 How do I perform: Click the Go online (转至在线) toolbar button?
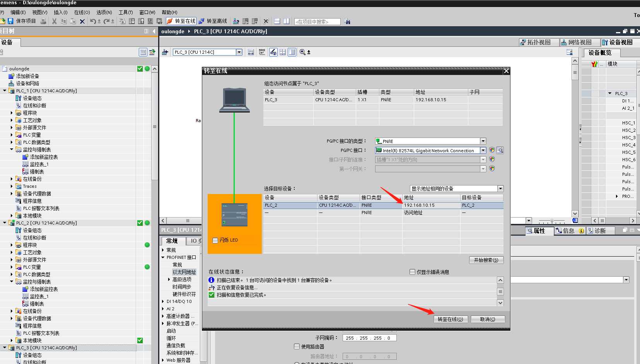[x=181, y=21]
